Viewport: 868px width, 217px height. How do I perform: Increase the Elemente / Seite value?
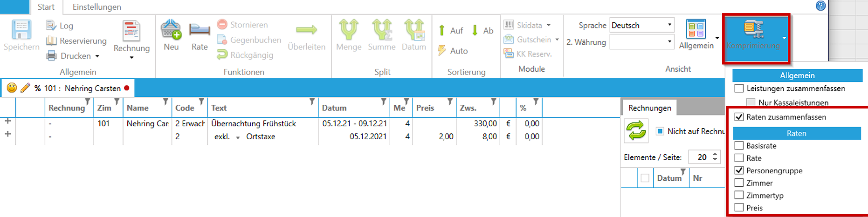[715, 154]
